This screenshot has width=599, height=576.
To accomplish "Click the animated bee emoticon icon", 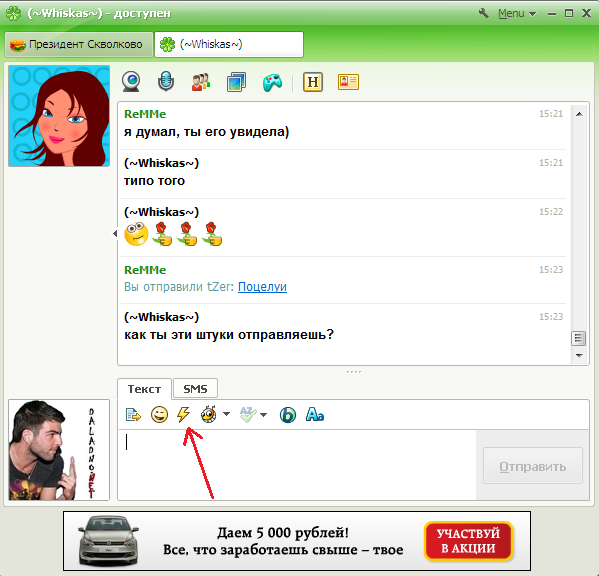I will (209, 414).
